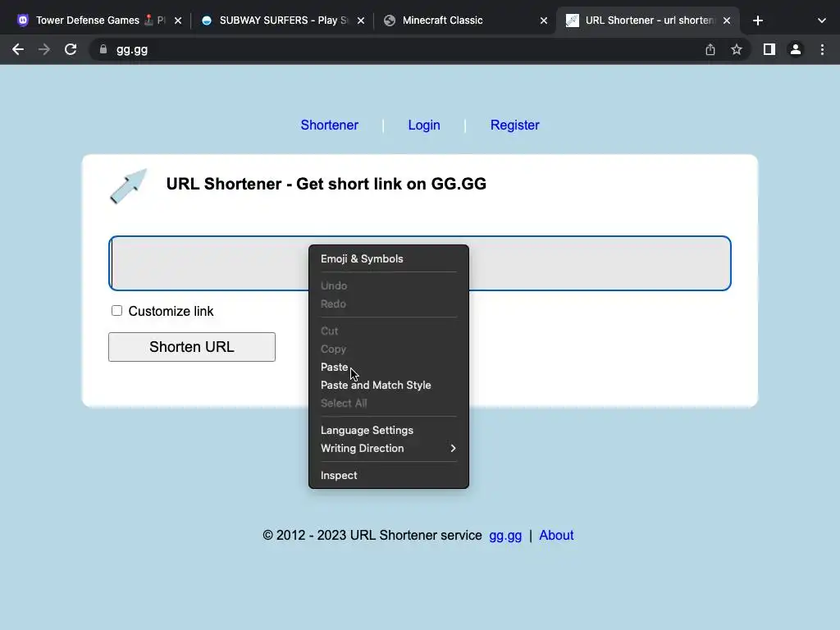Go back using the browser back arrow
The width and height of the screenshot is (840, 630).
click(x=18, y=49)
